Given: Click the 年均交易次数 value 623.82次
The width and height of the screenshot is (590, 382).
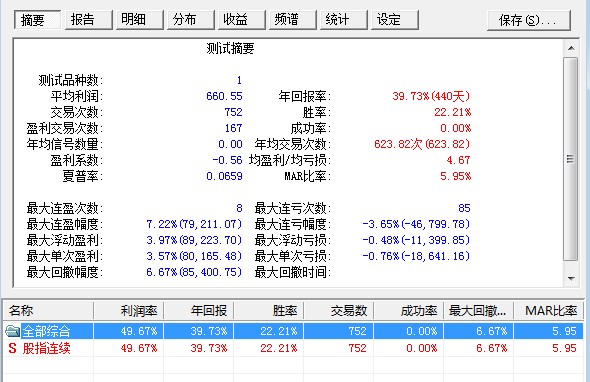Looking at the screenshot, I should (x=422, y=144).
